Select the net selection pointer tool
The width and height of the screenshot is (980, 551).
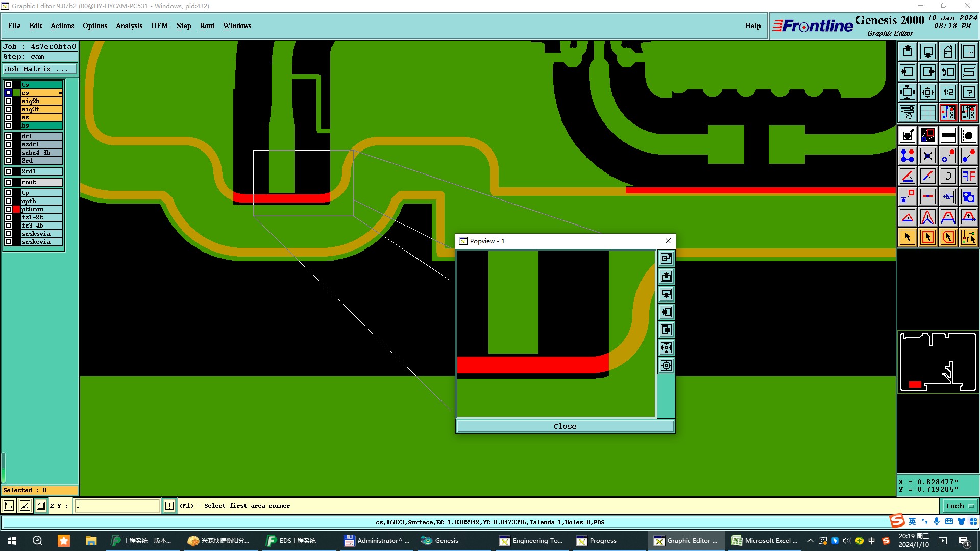pyautogui.click(x=968, y=237)
